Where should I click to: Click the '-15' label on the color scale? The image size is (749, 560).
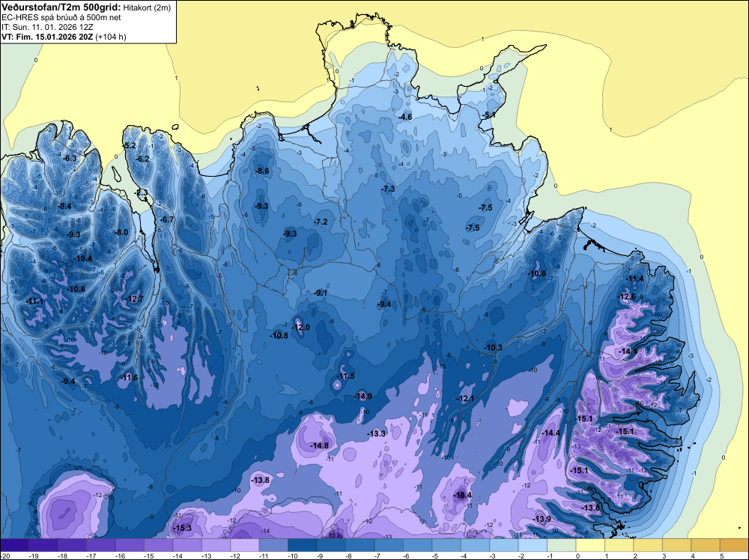click(148, 556)
